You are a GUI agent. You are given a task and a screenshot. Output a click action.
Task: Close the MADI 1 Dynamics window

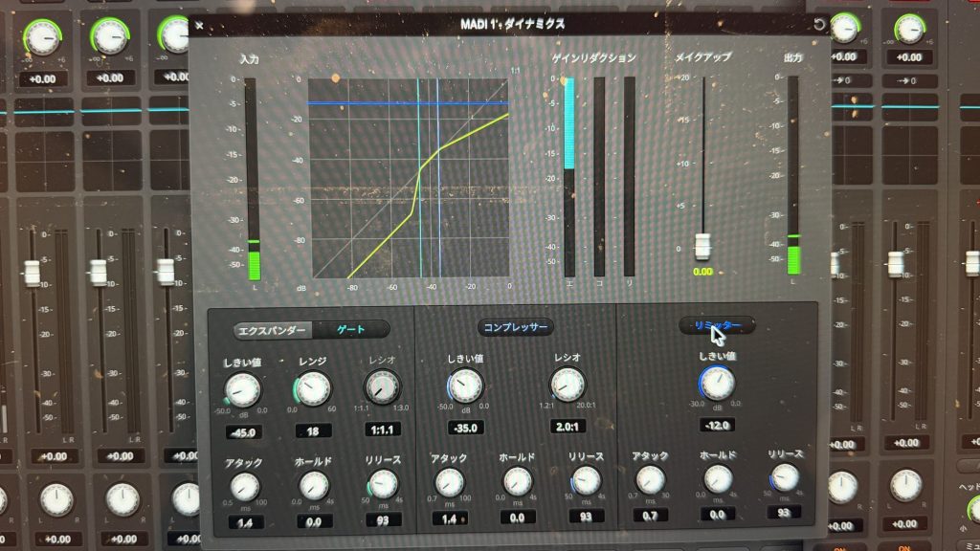pos(198,26)
